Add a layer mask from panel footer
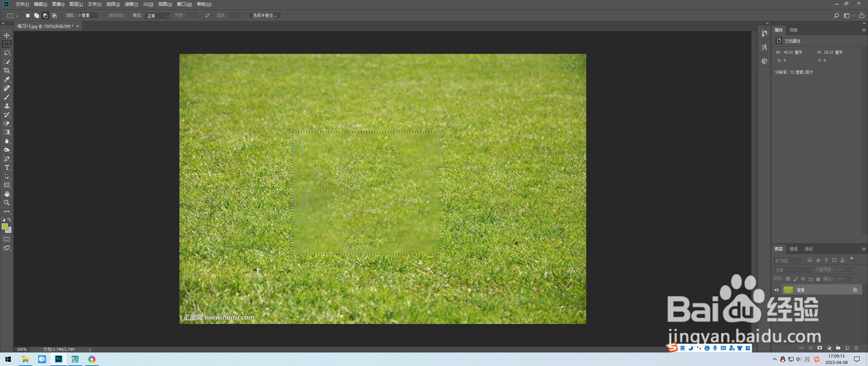Image resolution: width=868 pixels, height=366 pixels. 820,348
